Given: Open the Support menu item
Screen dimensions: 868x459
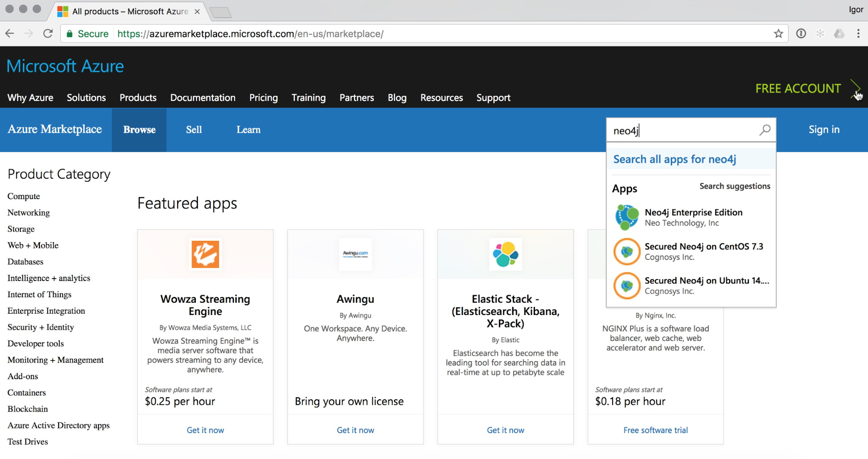Looking at the screenshot, I should pos(493,98).
